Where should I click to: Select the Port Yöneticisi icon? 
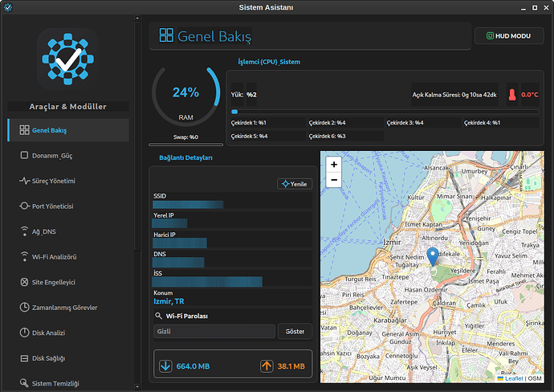24,206
